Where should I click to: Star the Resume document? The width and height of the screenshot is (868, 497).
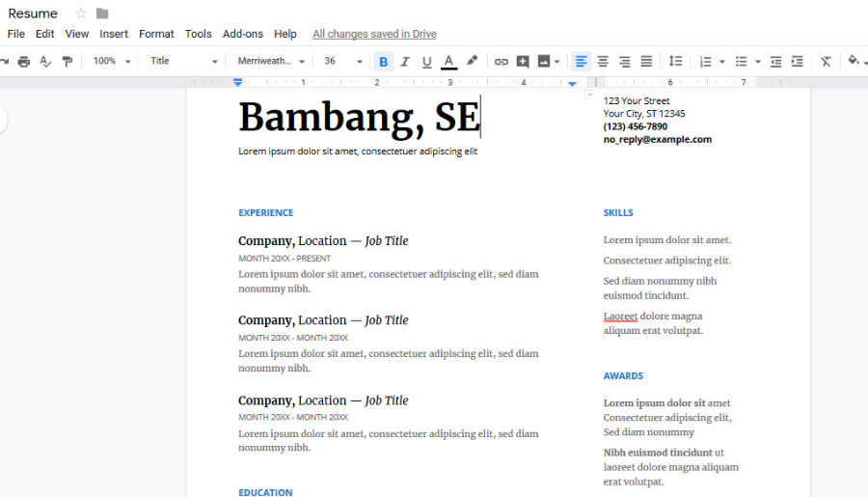coord(81,14)
